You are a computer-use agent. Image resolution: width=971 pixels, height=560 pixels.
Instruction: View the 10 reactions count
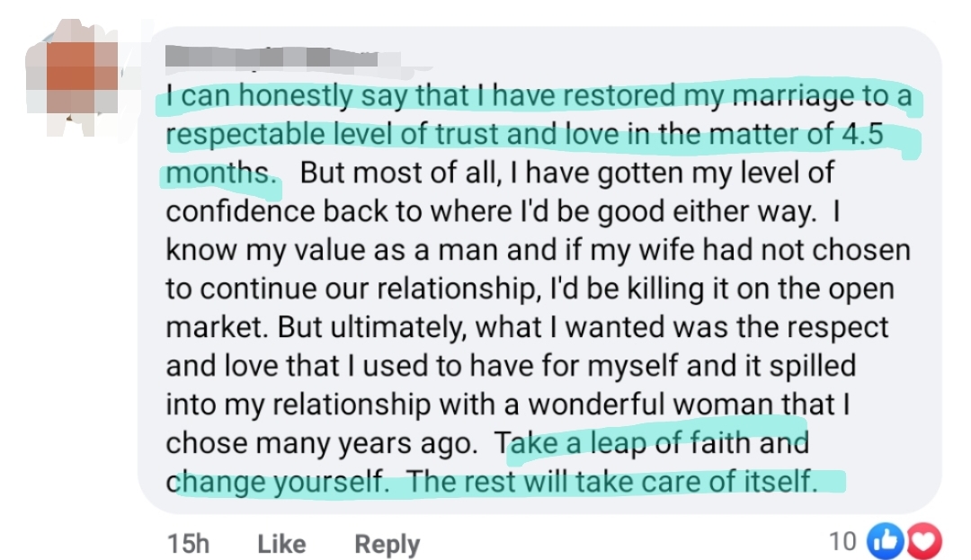pyautogui.click(x=842, y=541)
